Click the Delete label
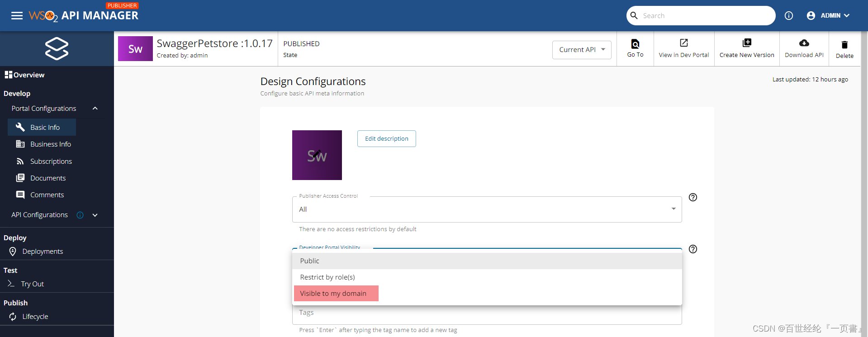The height and width of the screenshot is (337, 868). click(x=844, y=56)
